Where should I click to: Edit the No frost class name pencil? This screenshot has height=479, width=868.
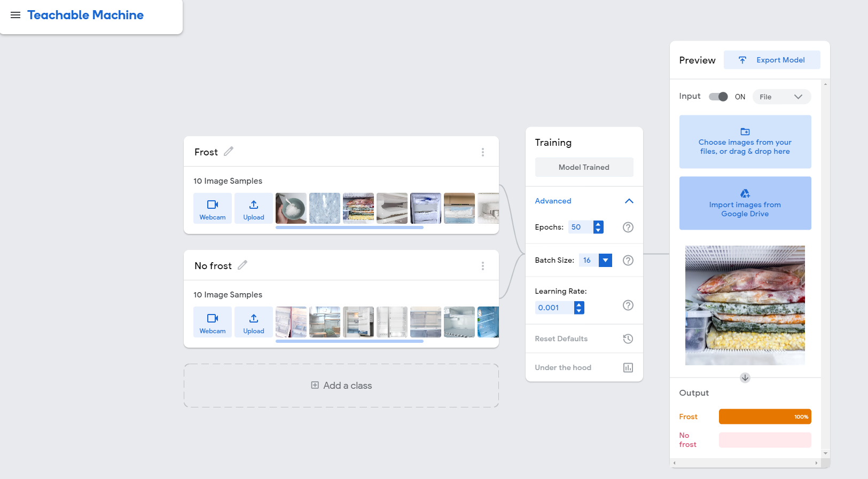243,265
